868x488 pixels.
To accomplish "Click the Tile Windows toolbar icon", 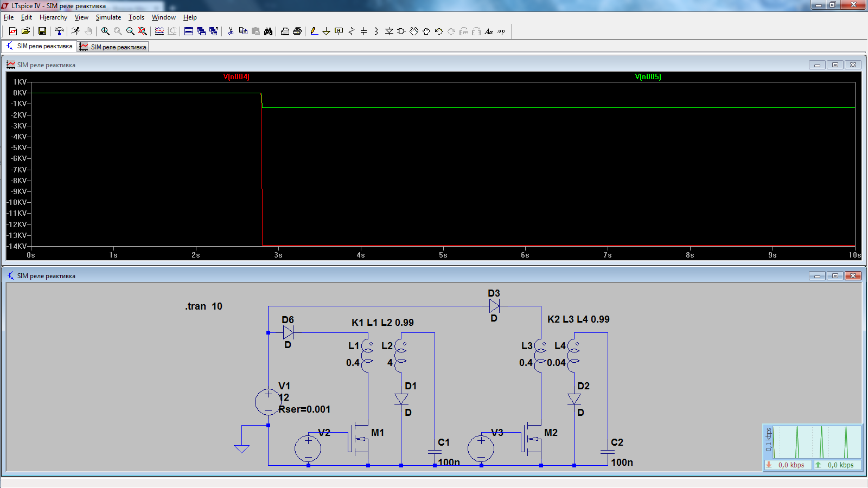I will pos(189,31).
